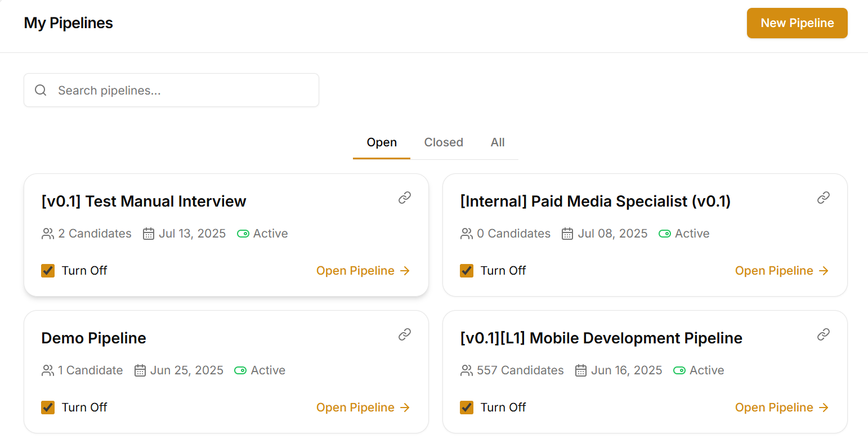Open Pipeline link for Demo Pipeline

click(363, 408)
